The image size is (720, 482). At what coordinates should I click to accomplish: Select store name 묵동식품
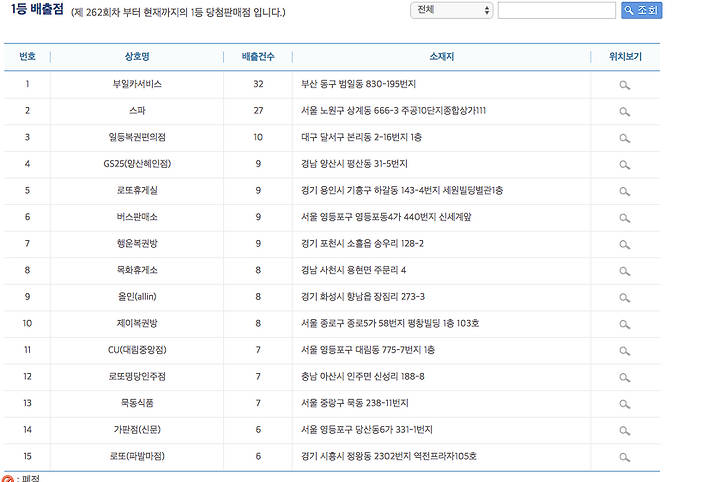click(x=137, y=404)
